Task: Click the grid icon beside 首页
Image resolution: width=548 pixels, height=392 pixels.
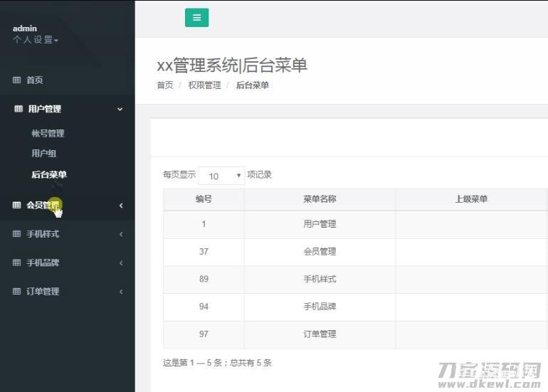Action: coord(16,80)
